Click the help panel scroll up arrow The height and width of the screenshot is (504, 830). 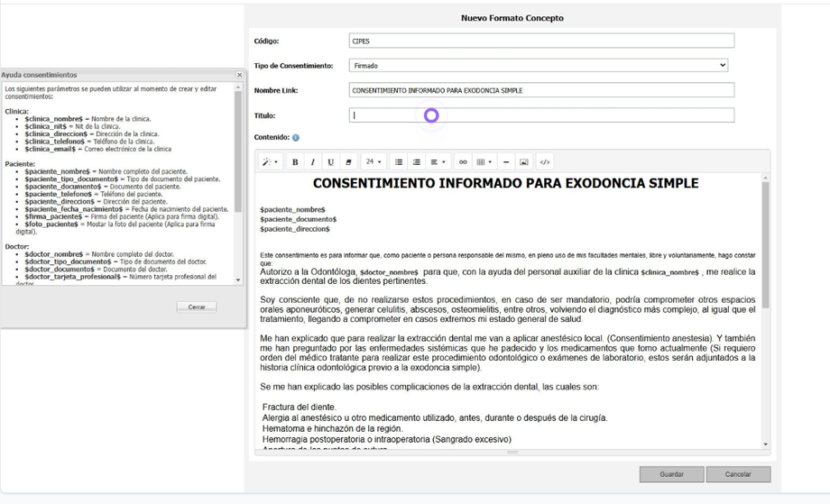pos(237,87)
